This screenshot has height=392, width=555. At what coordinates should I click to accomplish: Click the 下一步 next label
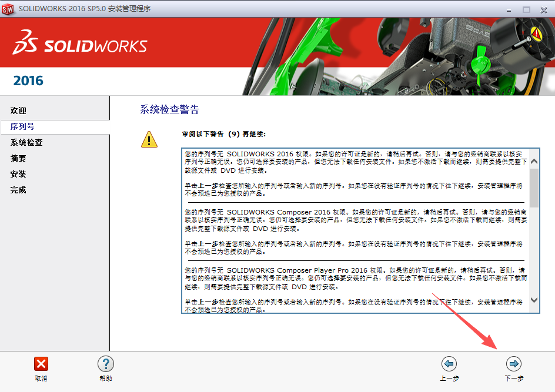tap(513, 379)
